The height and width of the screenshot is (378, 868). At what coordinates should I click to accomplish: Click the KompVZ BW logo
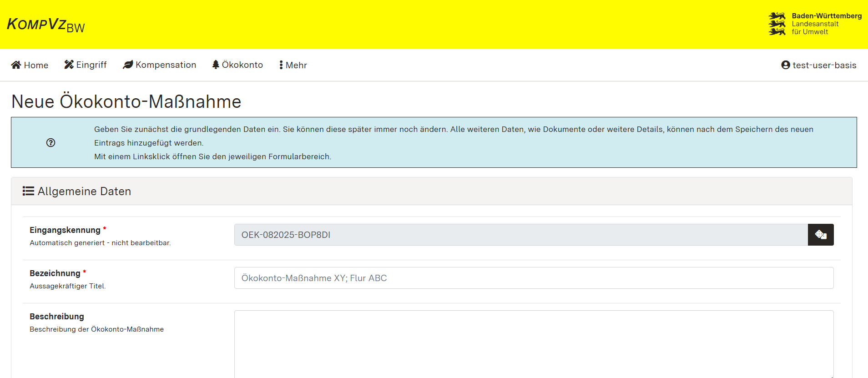click(46, 25)
